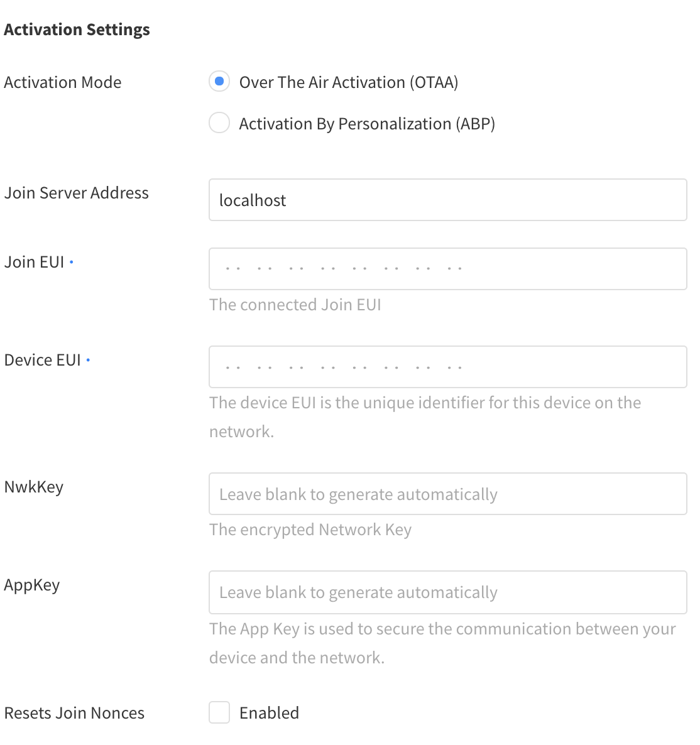Viewport: 700px width, 745px height.
Task: Click the NwkKey label
Action: click(x=33, y=486)
